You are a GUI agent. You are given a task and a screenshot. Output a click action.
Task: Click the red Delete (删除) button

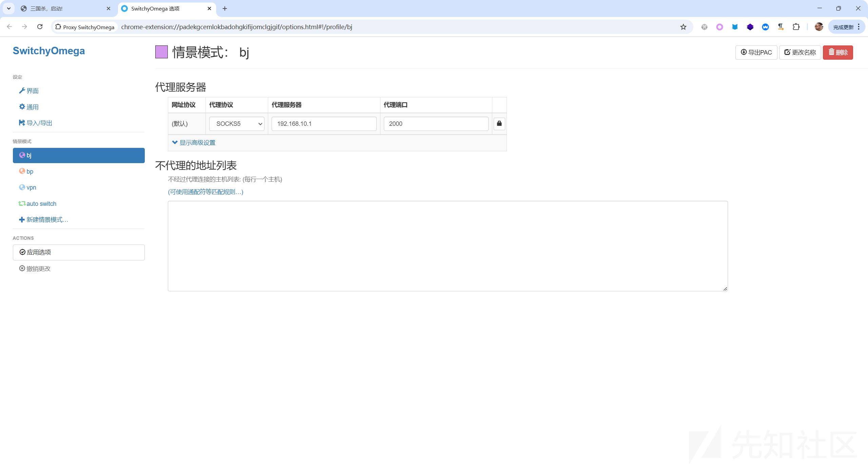coord(838,52)
